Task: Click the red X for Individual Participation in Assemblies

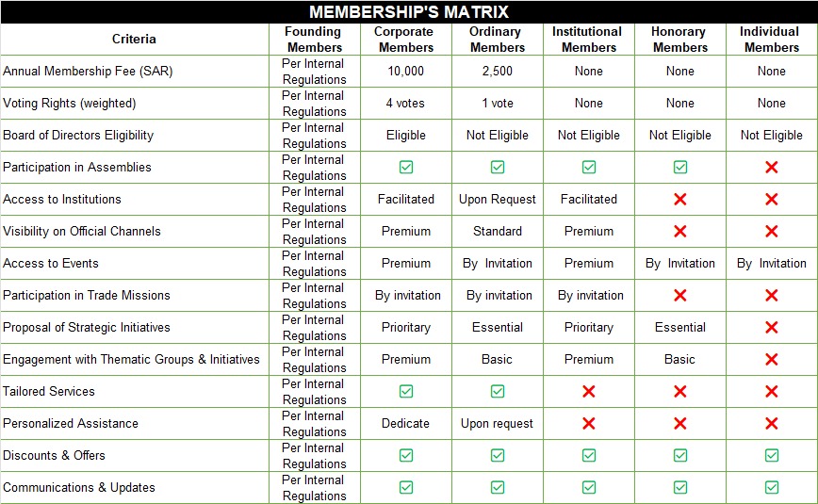Action: point(771,167)
